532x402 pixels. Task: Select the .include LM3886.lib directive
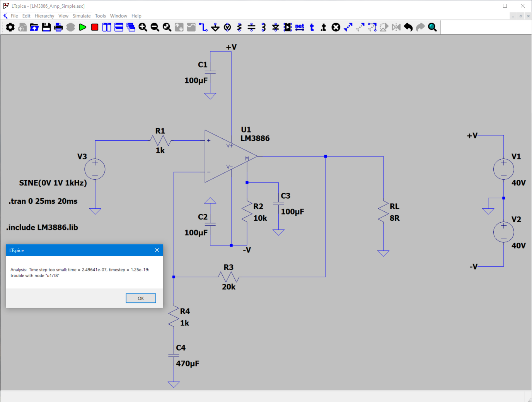pyautogui.click(x=42, y=227)
